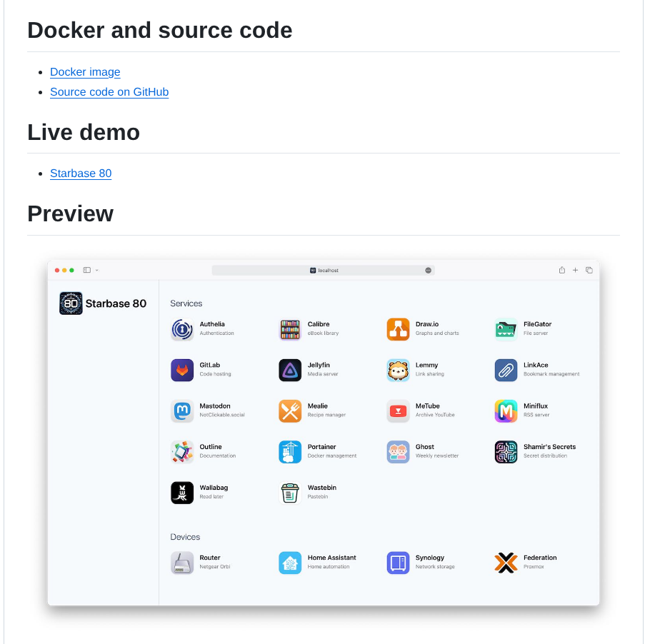Click the Draw.io graphs icon
This screenshot has height=644, width=645.
click(398, 329)
